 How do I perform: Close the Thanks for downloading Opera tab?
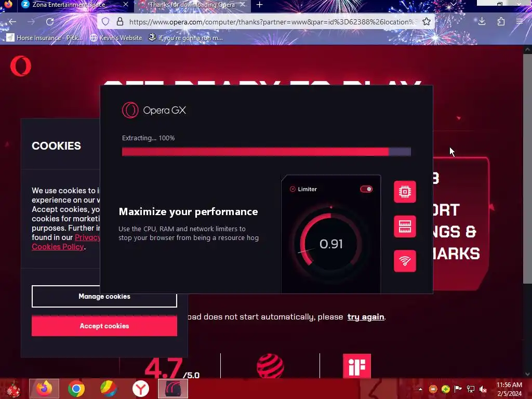[243, 4]
